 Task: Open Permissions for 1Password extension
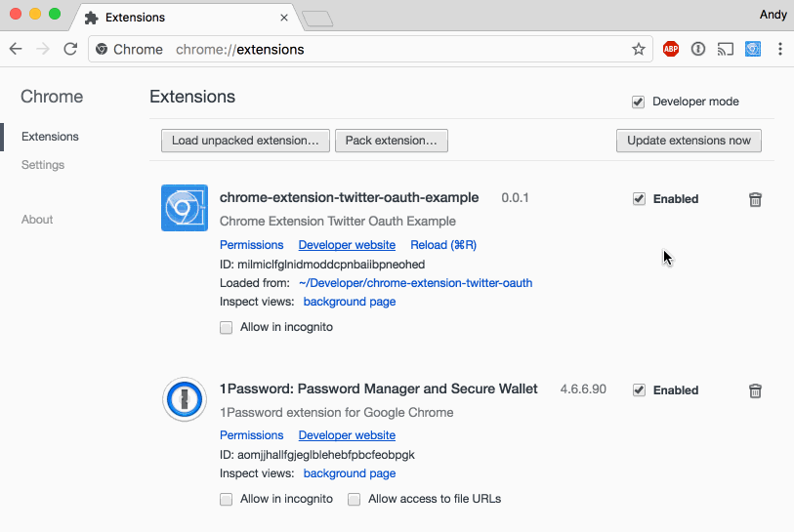pos(252,435)
